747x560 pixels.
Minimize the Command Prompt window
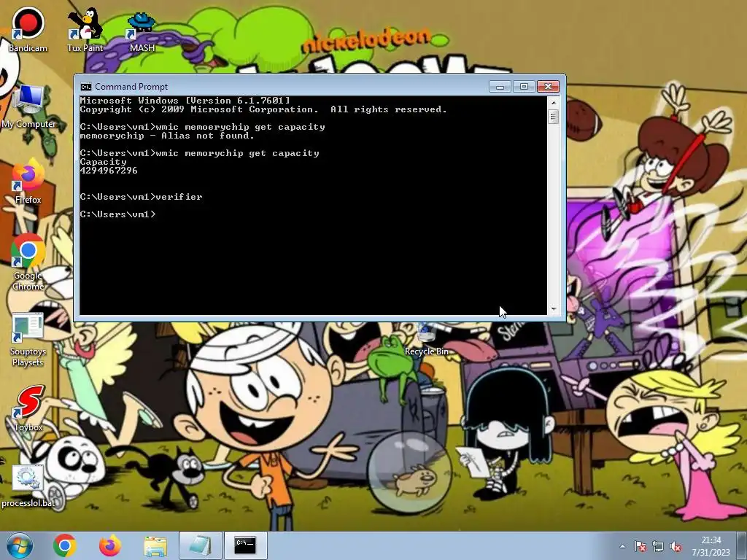coord(500,87)
